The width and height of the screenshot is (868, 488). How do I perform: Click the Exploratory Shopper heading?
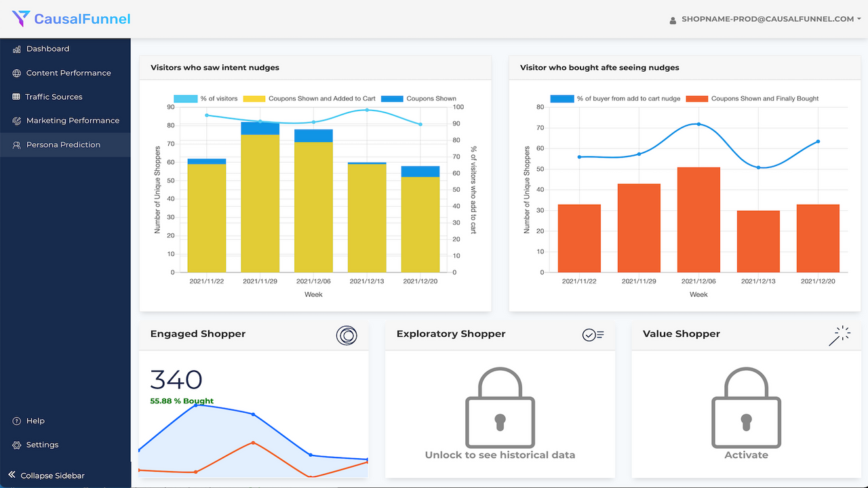tap(451, 334)
